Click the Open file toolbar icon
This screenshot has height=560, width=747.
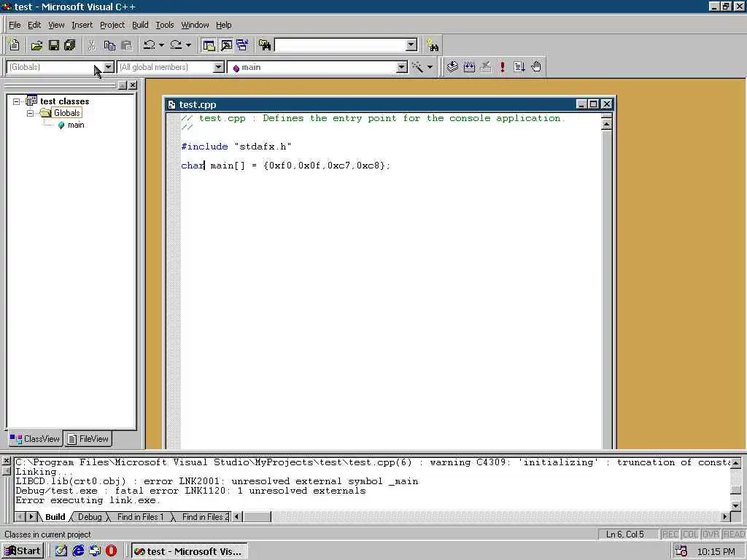(x=36, y=45)
